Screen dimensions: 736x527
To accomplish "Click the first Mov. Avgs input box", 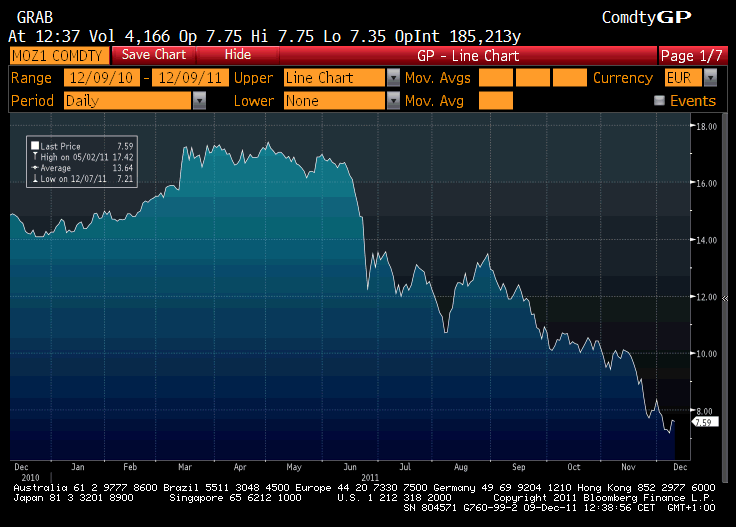I will (496, 78).
